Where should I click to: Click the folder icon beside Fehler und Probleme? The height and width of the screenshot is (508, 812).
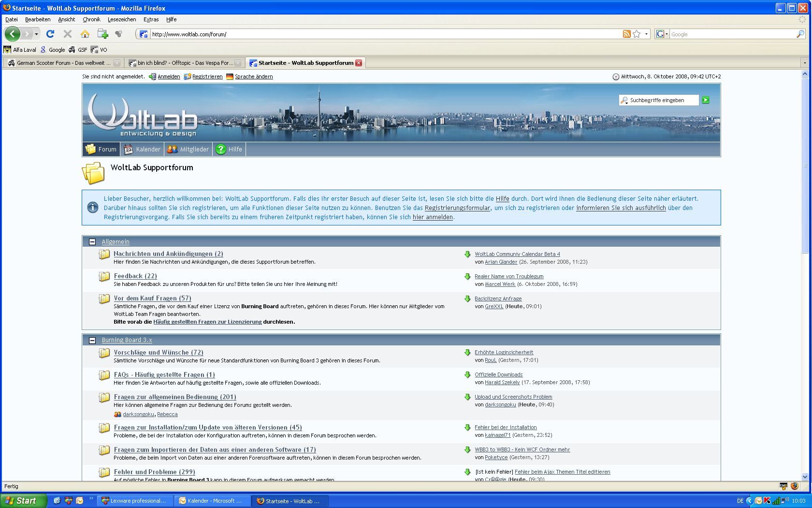click(104, 472)
